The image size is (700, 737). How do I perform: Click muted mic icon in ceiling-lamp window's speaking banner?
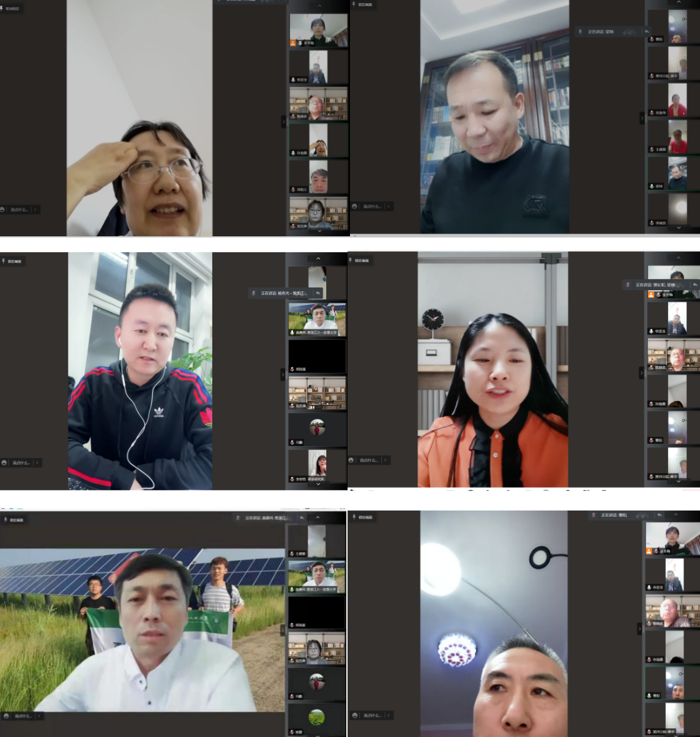click(595, 515)
